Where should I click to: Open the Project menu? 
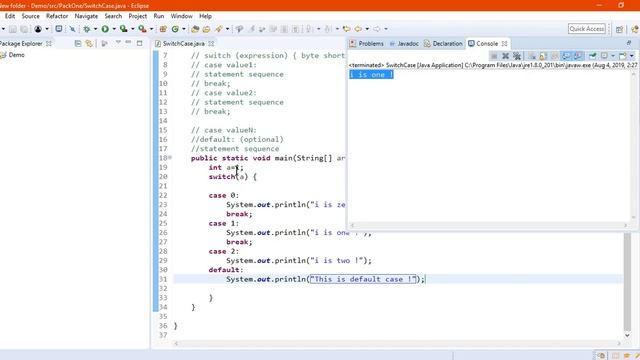138,16
